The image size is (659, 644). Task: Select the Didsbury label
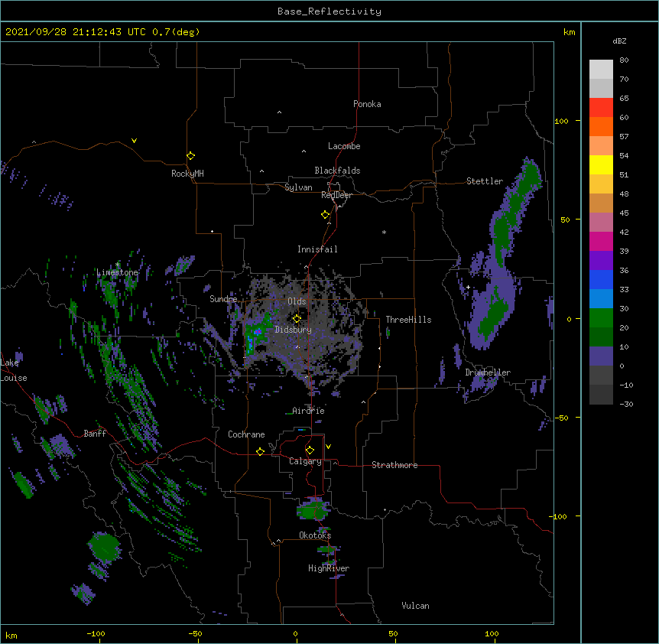click(294, 330)
